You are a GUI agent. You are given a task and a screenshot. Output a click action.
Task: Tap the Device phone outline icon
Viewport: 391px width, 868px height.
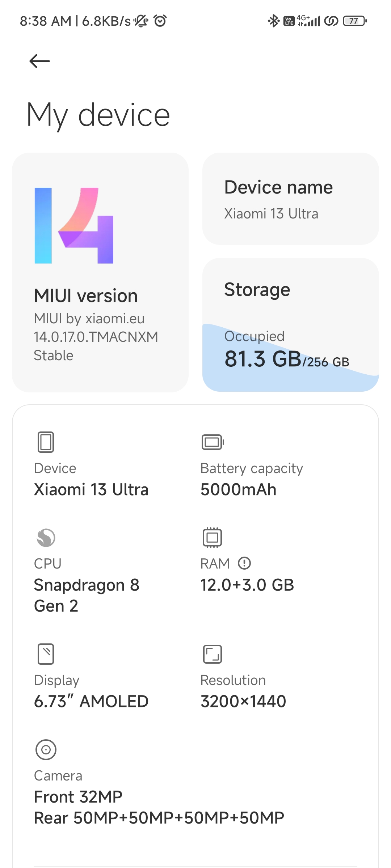(x=46, y=442)
